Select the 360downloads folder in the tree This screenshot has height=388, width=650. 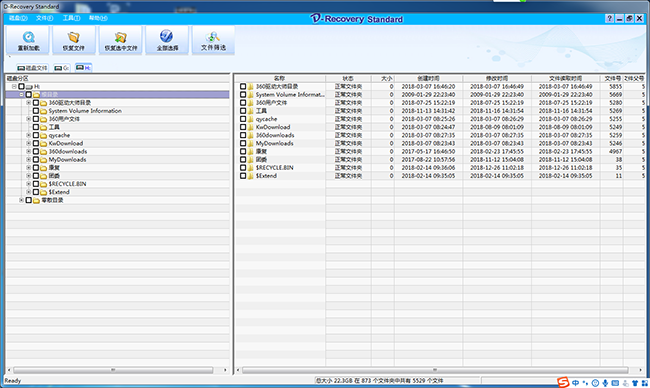pos(68,151)
